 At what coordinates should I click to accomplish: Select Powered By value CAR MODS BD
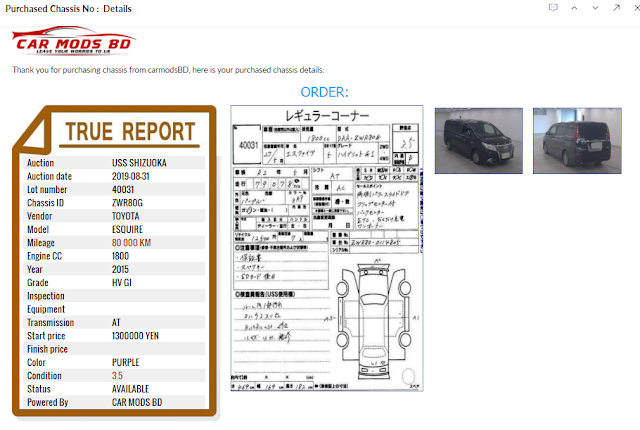coord(137,402)
